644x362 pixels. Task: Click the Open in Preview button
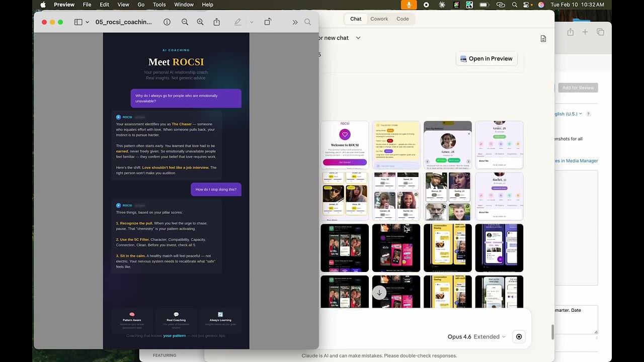pyautogui.click(x=486, y=59)
